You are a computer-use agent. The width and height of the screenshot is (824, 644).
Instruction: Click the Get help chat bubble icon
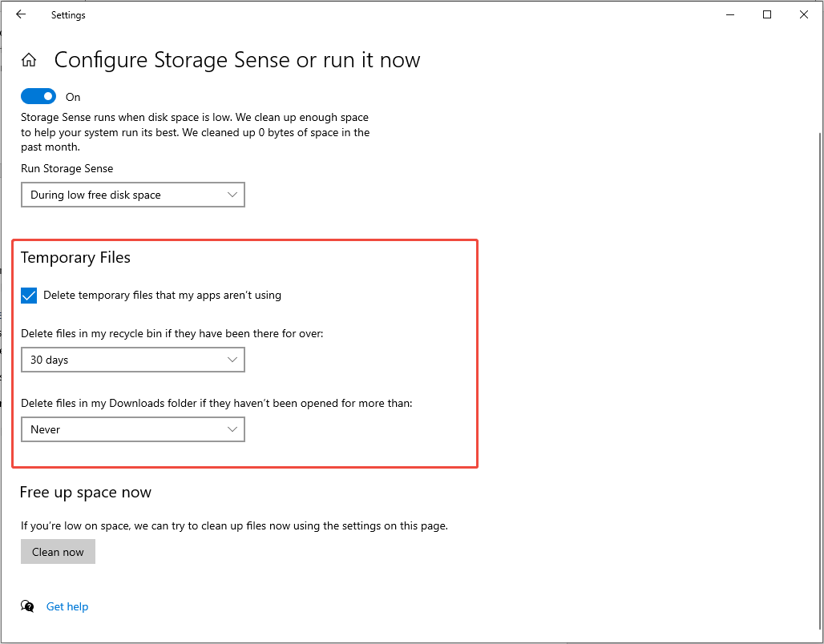[x=28, y=606]
